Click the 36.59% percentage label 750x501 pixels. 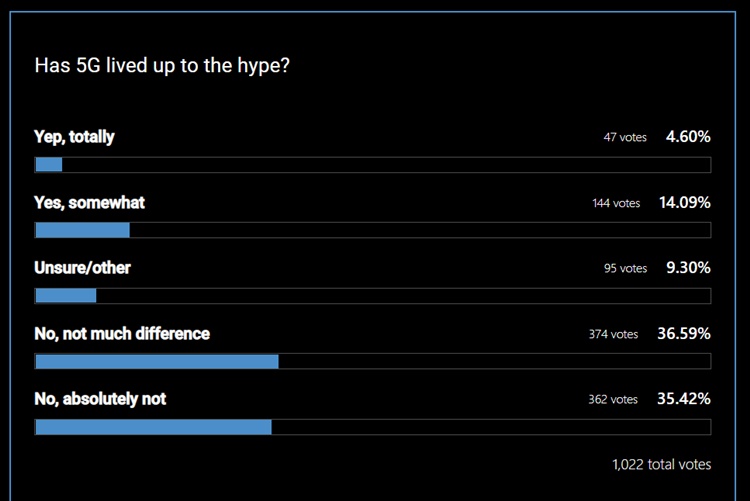684,334
